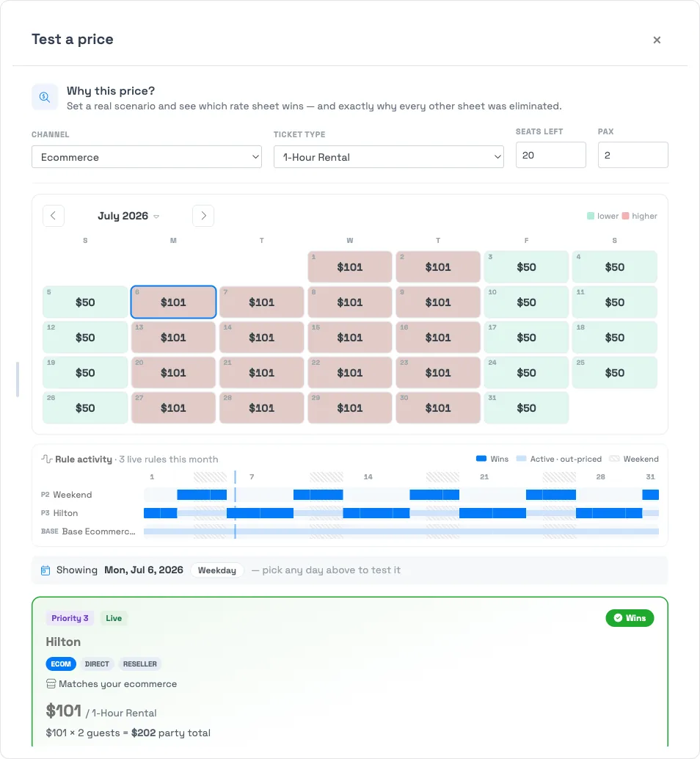Screen dimensions: 700x759
Task: Click the price magnifier icon beside Why this price
Action: [x=45, y=97]
